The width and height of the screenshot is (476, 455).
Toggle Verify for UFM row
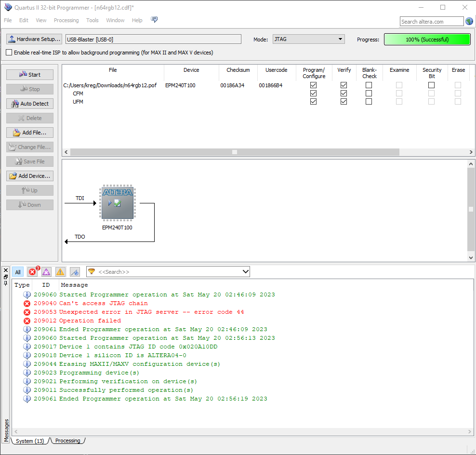[344, 101]
